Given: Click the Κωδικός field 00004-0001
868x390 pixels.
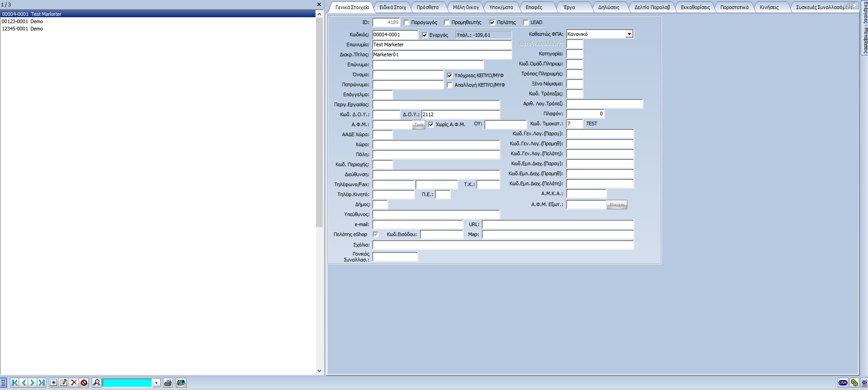Looking at the screenshot, I should 395,35.
